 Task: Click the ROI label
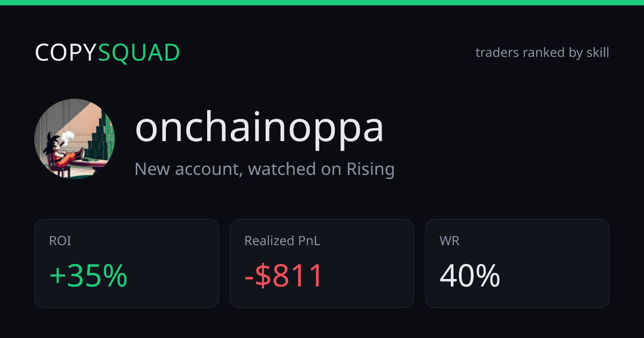[60, 241]
